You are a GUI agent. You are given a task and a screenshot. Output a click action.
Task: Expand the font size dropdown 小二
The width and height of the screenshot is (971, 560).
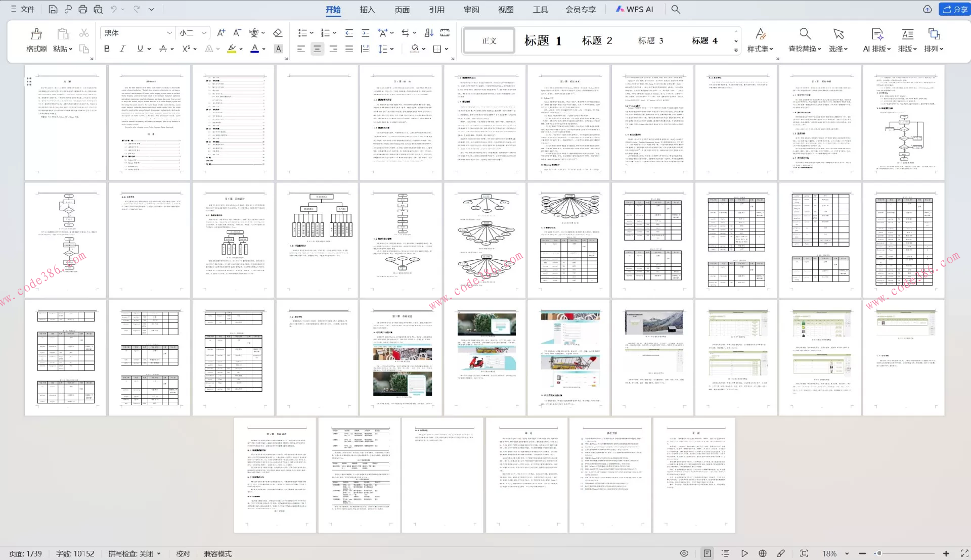pos(204,33)
